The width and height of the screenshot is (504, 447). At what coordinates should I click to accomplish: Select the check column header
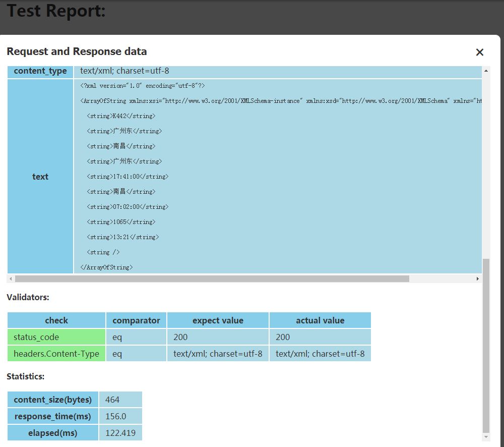pos(56,320)
